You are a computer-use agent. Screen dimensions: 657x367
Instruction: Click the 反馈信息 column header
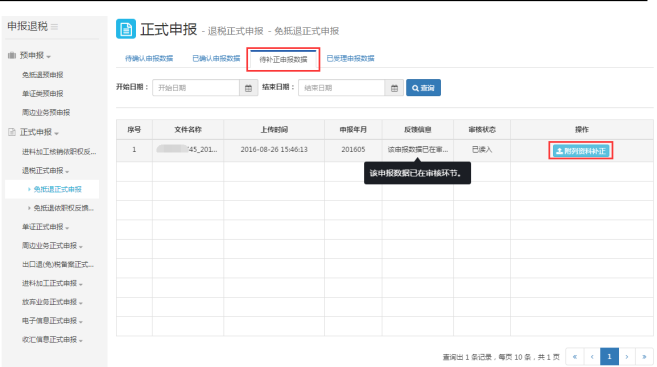pos(418,129)
